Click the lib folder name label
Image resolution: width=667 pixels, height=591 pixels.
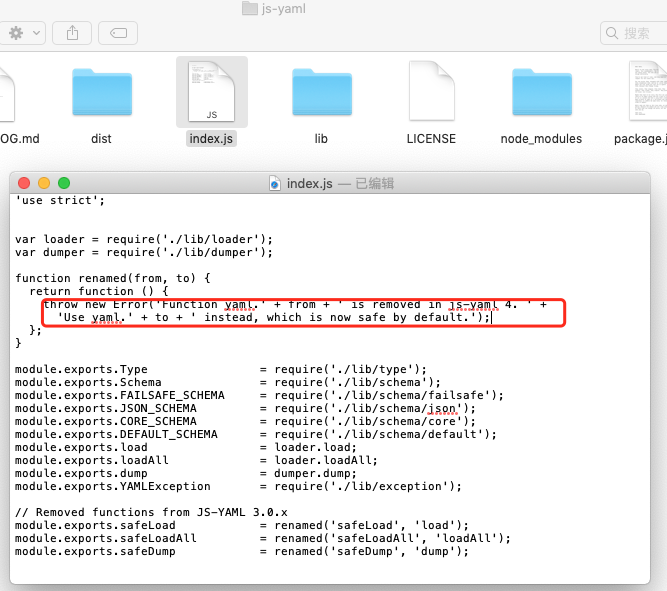click(x=321, y=139)
